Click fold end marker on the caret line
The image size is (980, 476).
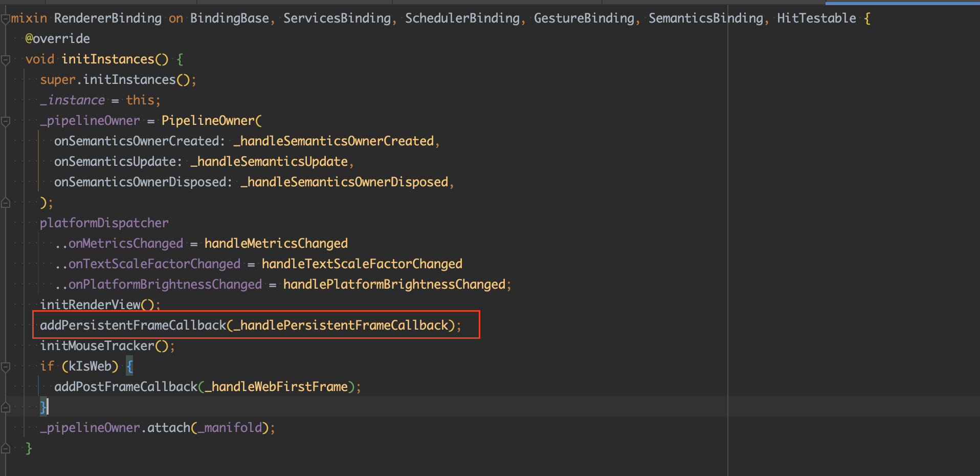[6, 407]
